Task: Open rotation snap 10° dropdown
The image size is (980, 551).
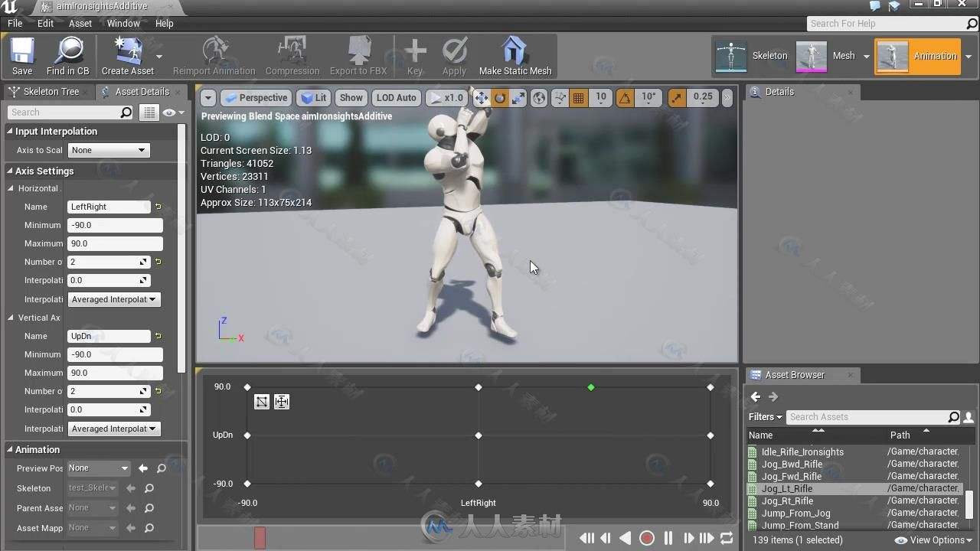Action: click(x=649, y=97)
